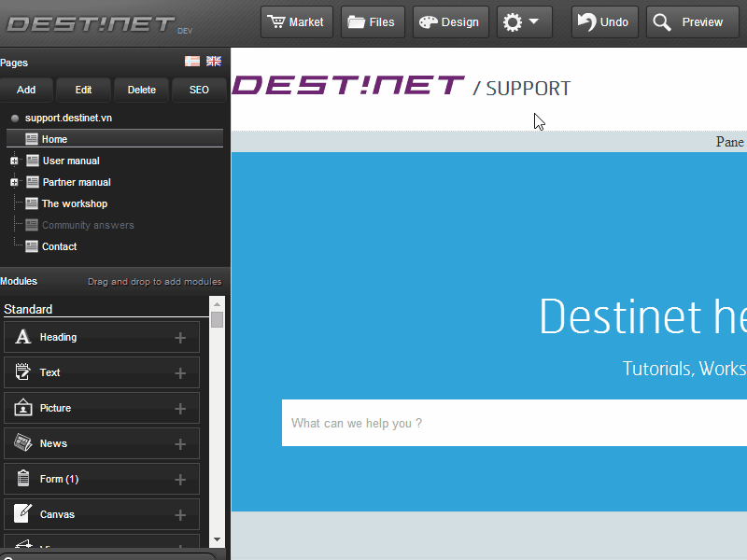Click the News module icon

[23, 443]
